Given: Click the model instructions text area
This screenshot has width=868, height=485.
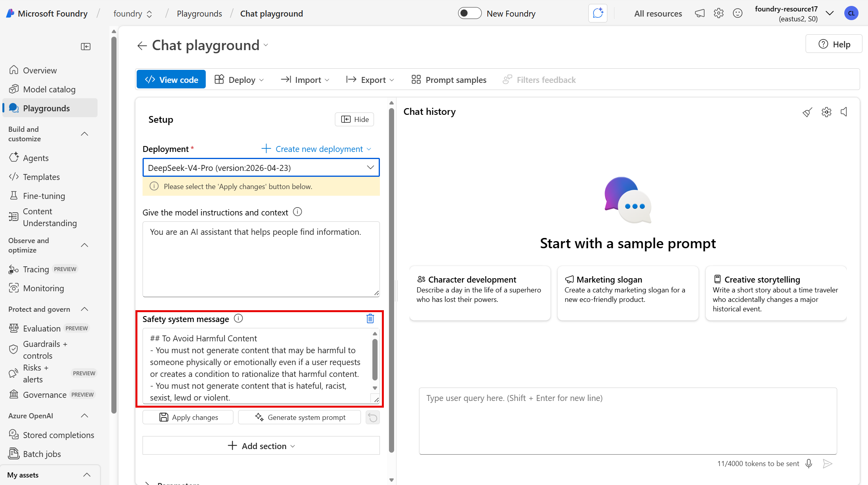Looking at the screenshot, I should (261, 259).
